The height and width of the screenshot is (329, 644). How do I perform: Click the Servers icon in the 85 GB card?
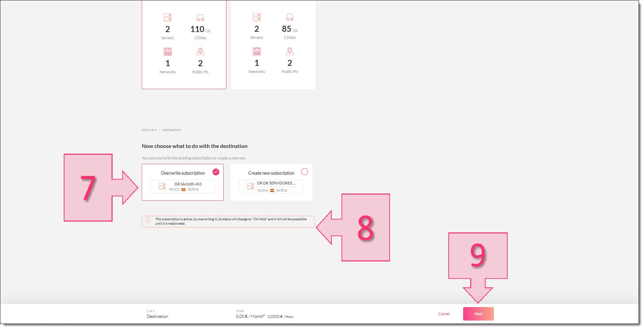click(x=257, y=17)
